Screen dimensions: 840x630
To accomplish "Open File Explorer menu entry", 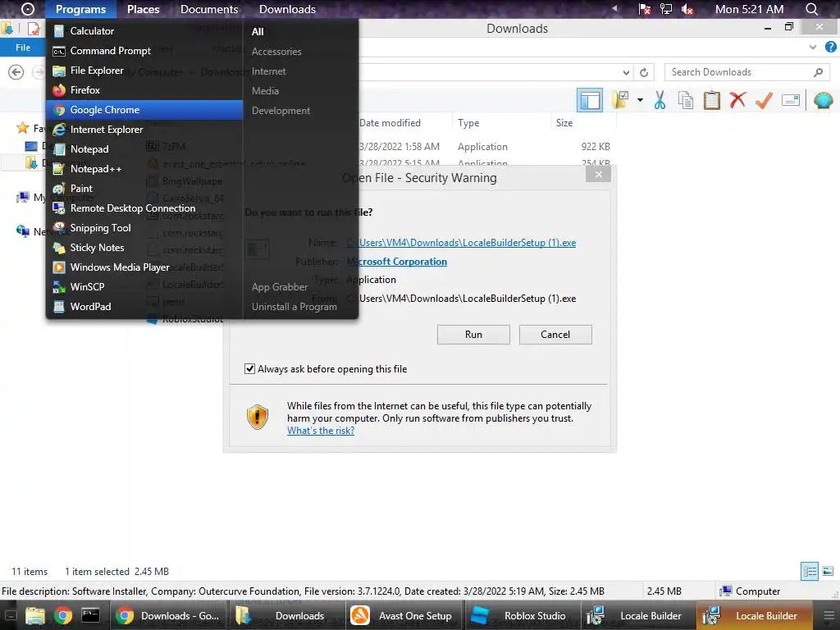I will click(144, 71).
